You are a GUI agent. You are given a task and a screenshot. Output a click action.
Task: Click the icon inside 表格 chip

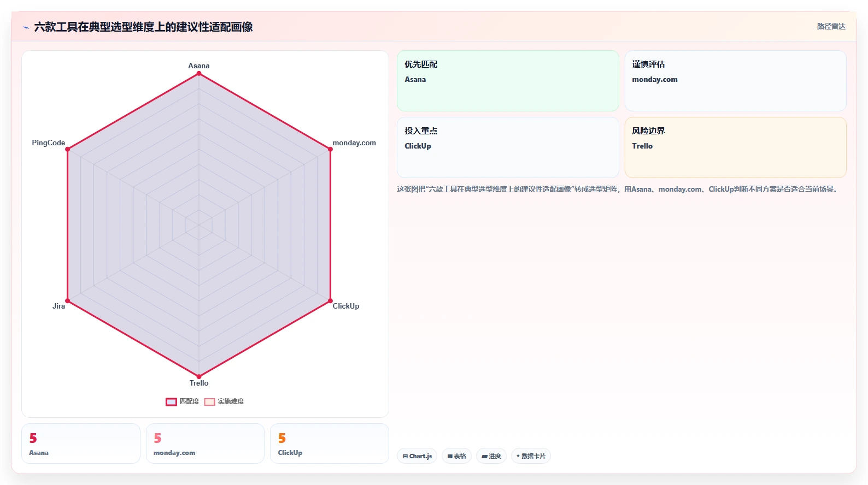(x=450, y=456)
